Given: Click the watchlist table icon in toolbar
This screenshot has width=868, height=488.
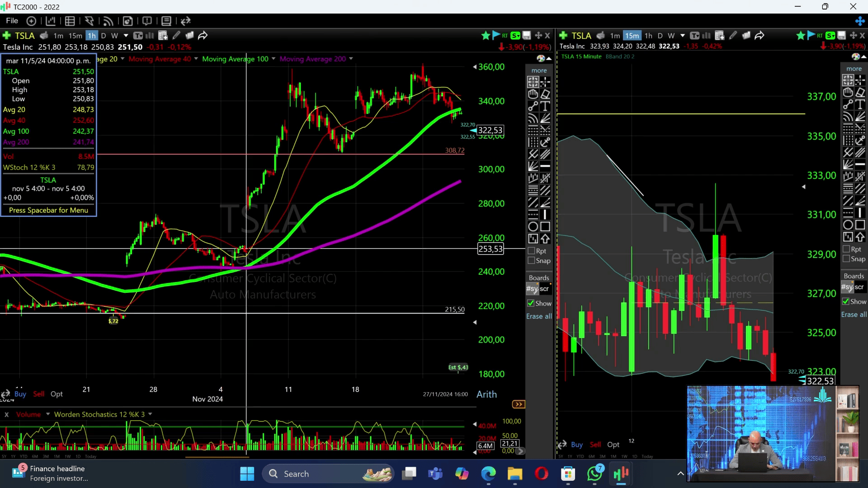Looking at the screenshot, I should tap(70, 21).
